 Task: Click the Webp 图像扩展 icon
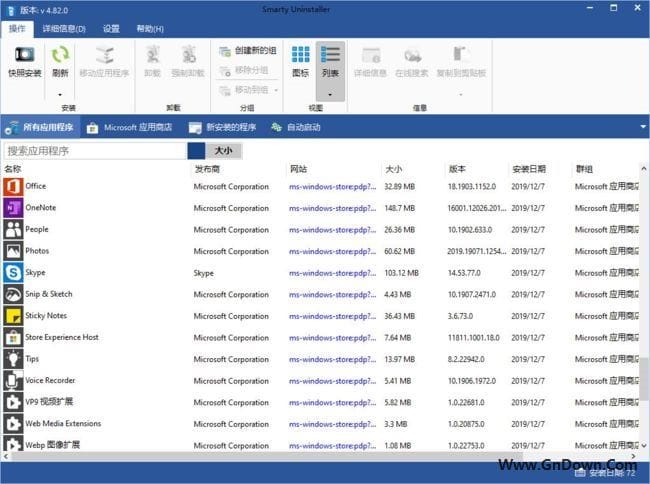tap(13, 444)
